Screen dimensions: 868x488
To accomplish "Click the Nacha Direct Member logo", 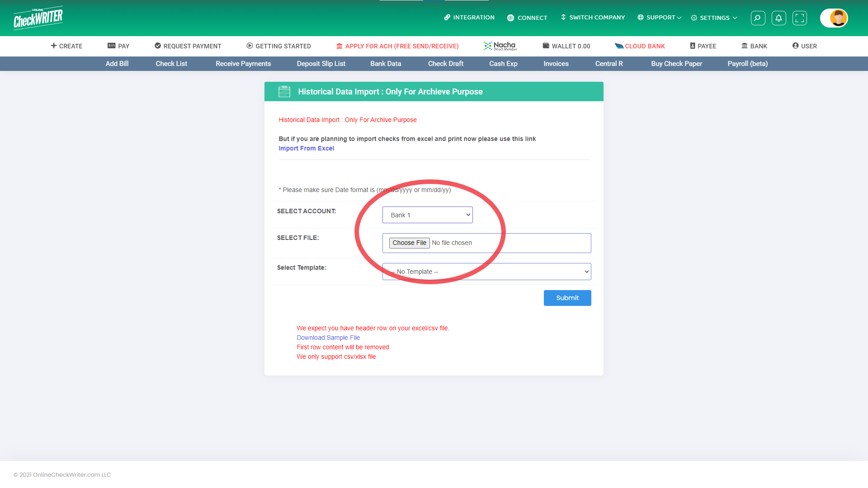I will point(500,46).
